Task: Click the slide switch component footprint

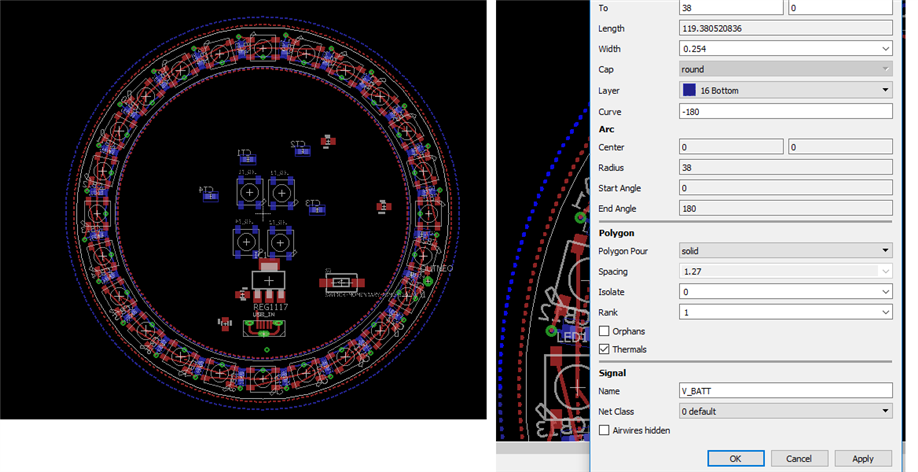Action: coord(343,282)
